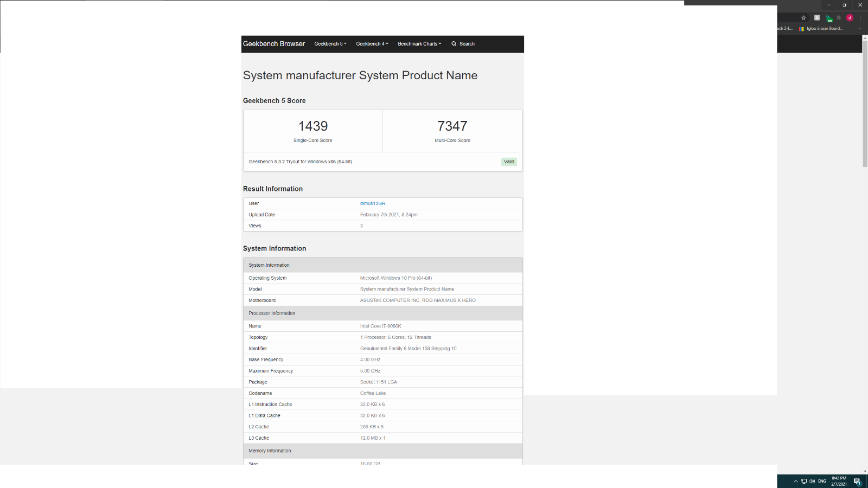Select the single-core score 1439
The image size is (868, 488).
(313, 126)
